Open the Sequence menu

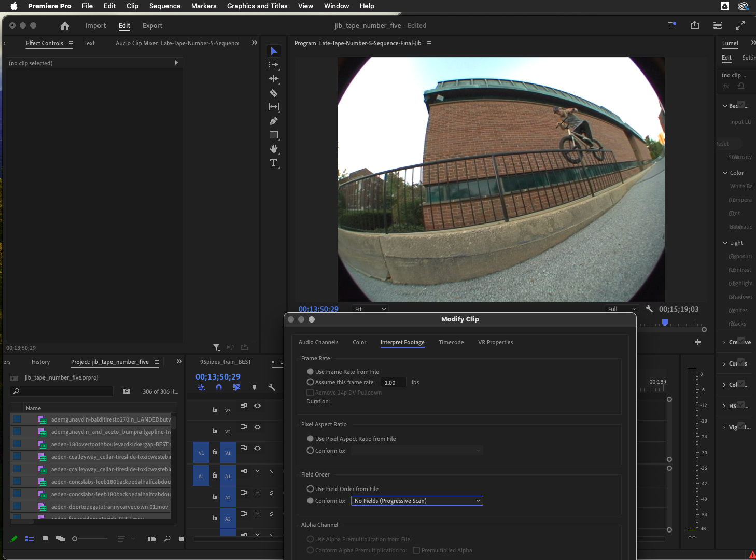tap(164, 6)
